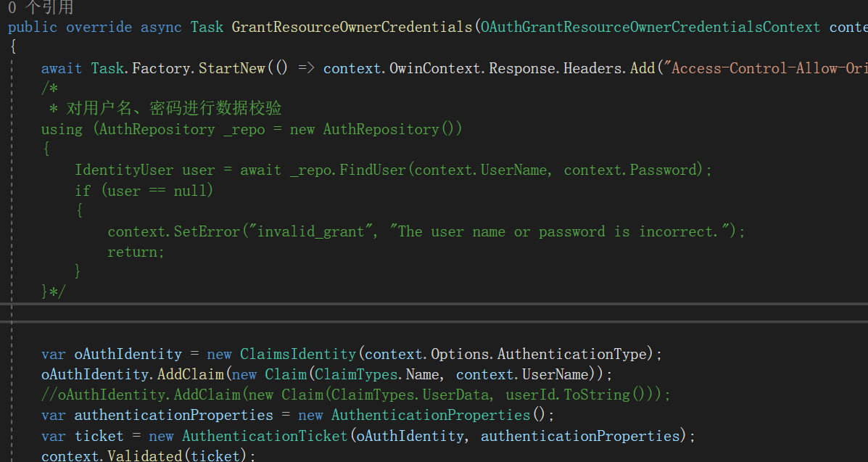Click the 'ClaimsIdentity' class name
The width and height of the screenshot is (868, 462).
[298, 354]
